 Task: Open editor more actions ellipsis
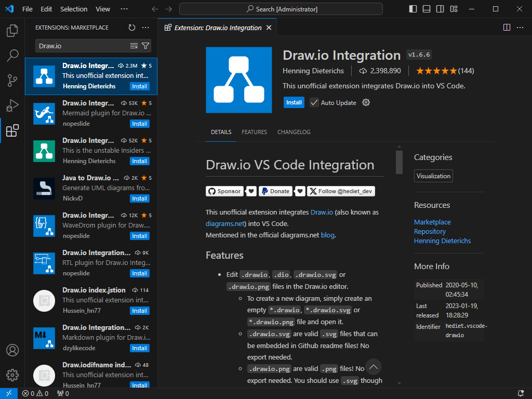(520, 28)
